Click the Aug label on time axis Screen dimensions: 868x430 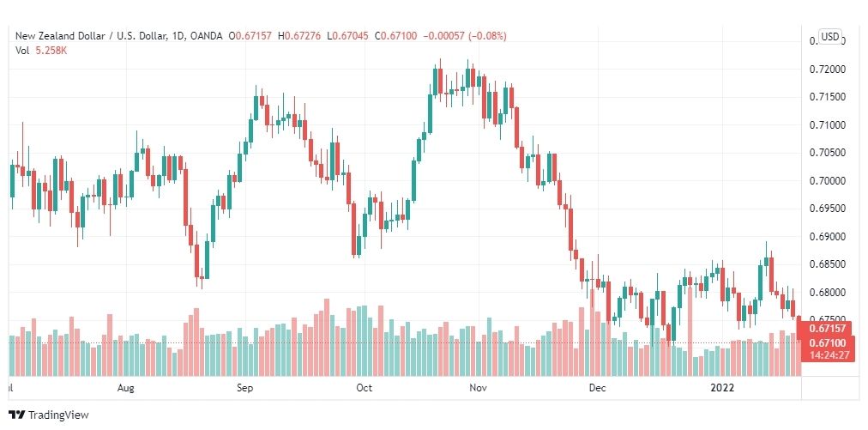pyautogui.click(x=126, y=388)
